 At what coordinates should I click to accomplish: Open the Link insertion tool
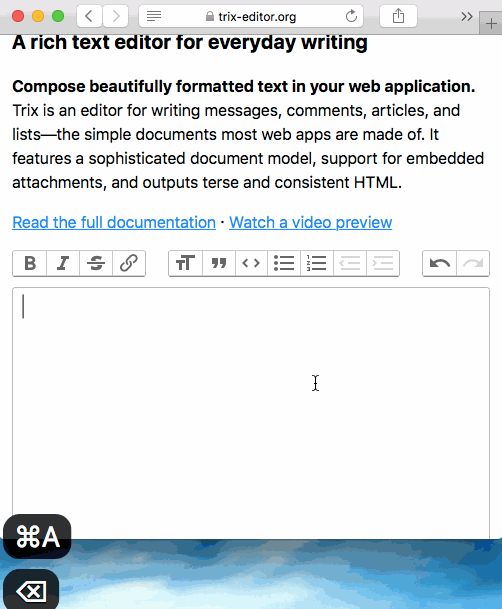point(129,263)
